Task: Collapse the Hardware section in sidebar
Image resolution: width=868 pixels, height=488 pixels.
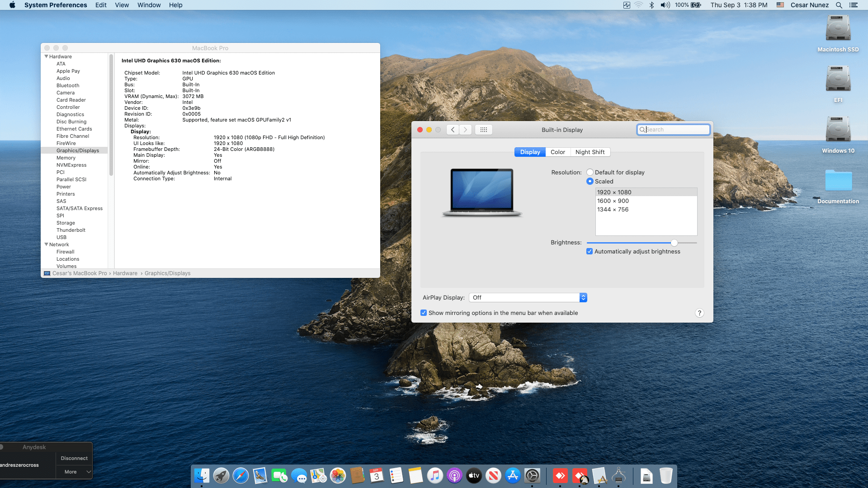Action: click(x=46, y=56)
